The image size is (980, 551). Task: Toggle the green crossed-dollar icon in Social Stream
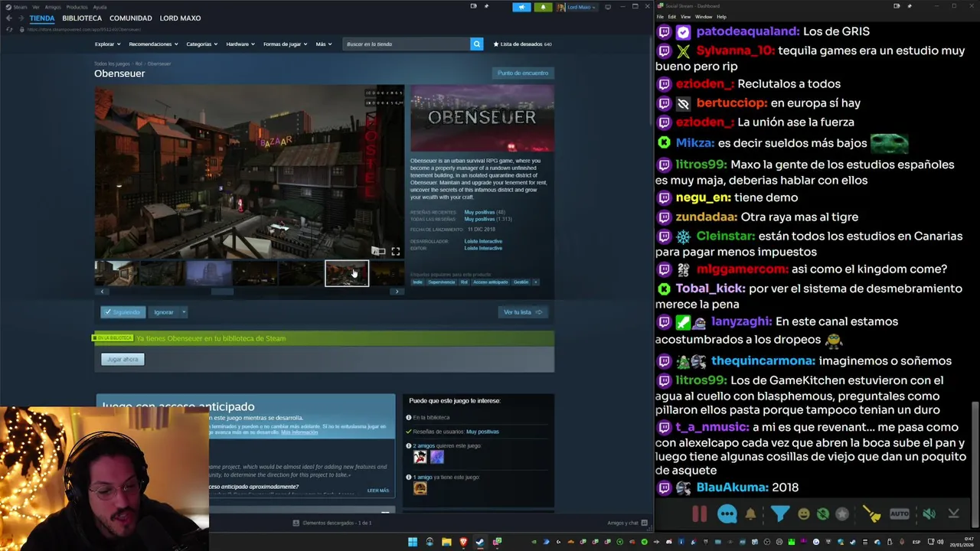click(823, 514)
